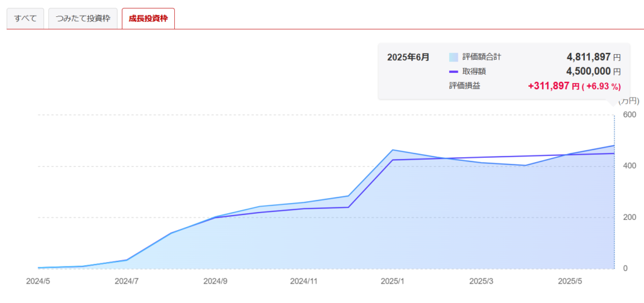Click the 4,811,897 円 valuation amount

(594, 57)
